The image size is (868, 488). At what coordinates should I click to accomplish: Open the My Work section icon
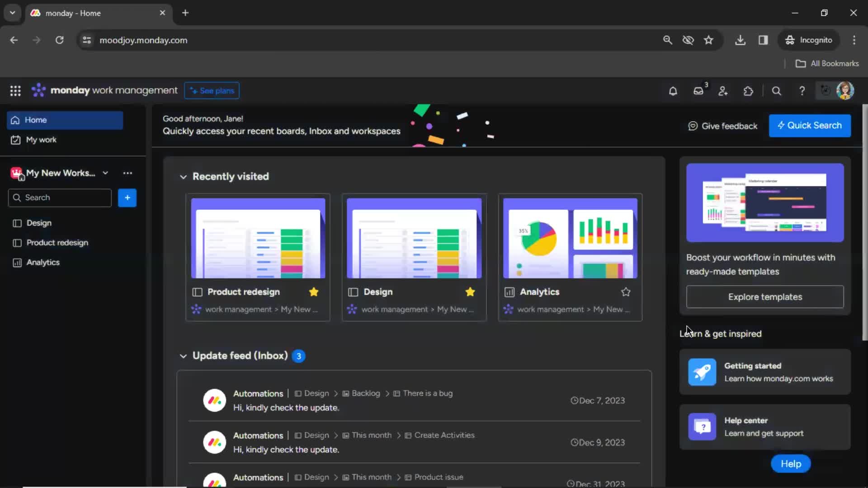coord(15,140)
